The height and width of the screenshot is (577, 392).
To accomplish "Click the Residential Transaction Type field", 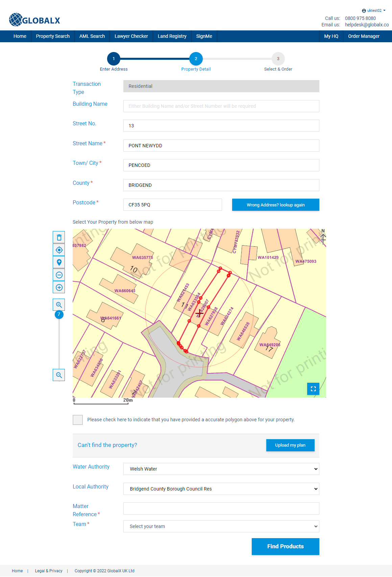I will tap(221, 86).
